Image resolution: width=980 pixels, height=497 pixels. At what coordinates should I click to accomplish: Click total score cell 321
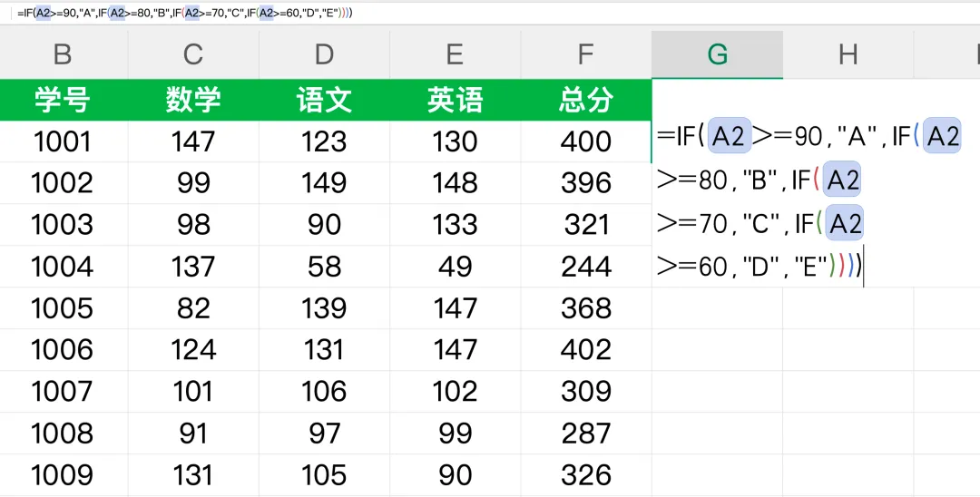[x=585, y=225]
